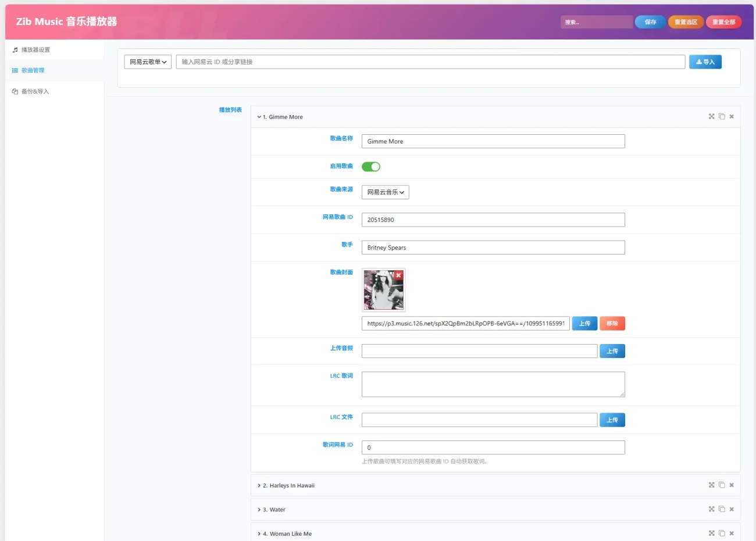Click the 导入 import button
Viewport: 756px width, 541px height.
pyautogui.click(x=705, y=62)
